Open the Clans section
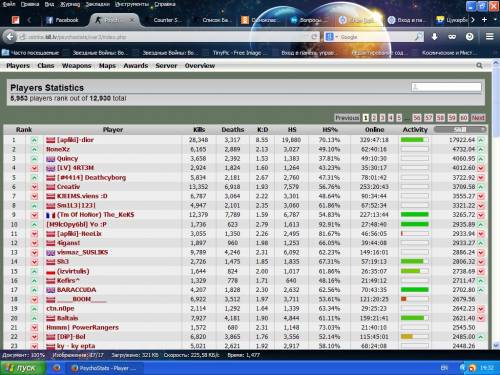 (x=46, y=66)
